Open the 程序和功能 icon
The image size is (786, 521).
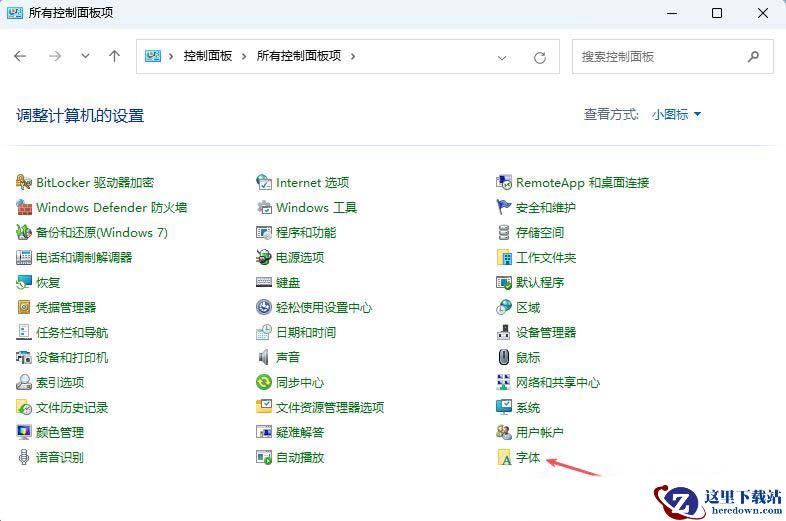pyautogui.click(x=264, y=232)
